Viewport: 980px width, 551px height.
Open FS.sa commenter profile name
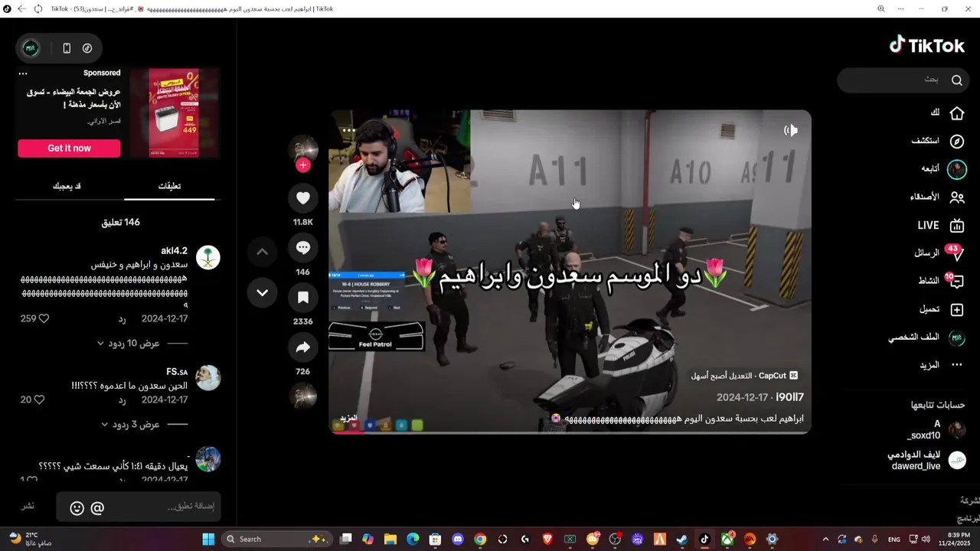pos(177,372)
